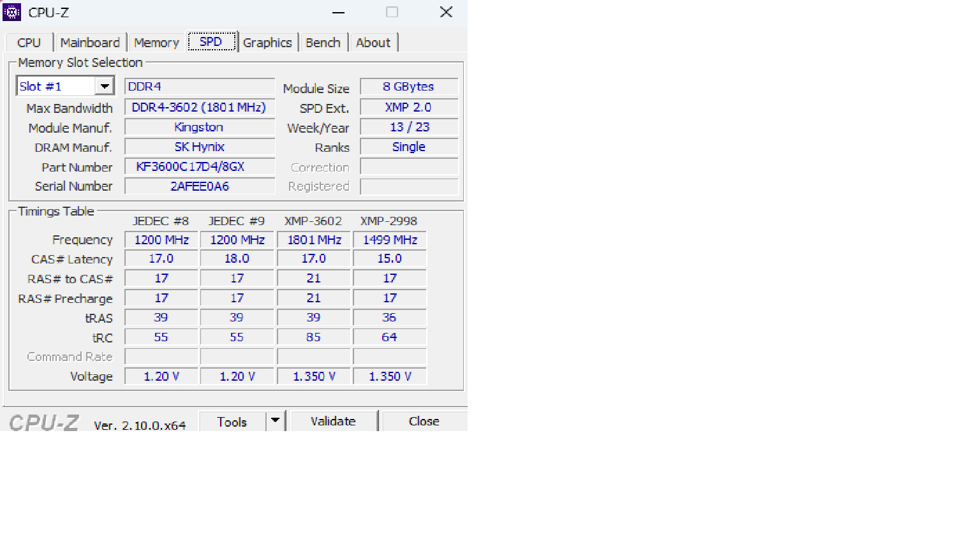This screenshot has width=980, height=551.
Task: Click the JEDEC #8 Command Rate field
Action: [161, 356]
